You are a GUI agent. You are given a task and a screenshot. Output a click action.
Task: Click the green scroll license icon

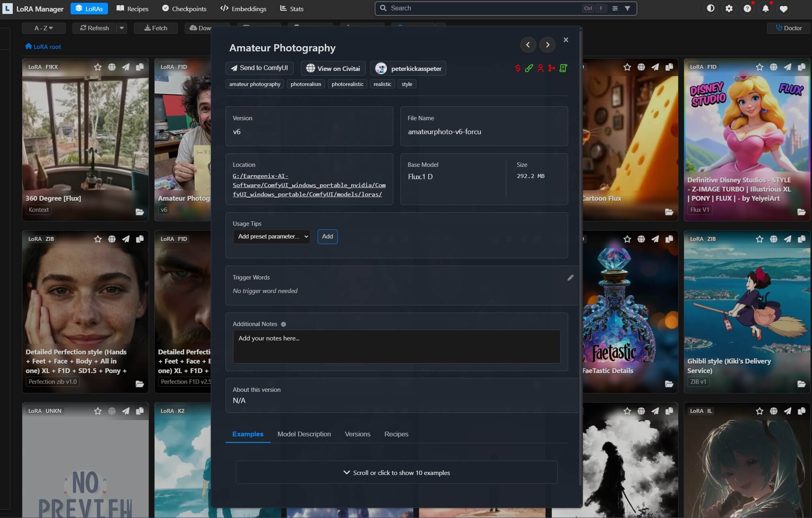click(x=563, y=68)
